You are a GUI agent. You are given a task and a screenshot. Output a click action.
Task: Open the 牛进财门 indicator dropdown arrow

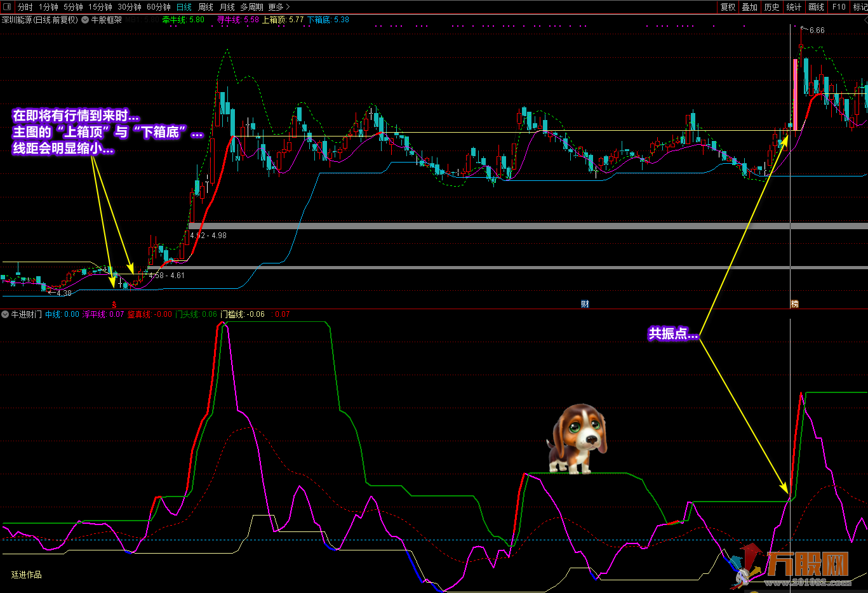point(5,314)
